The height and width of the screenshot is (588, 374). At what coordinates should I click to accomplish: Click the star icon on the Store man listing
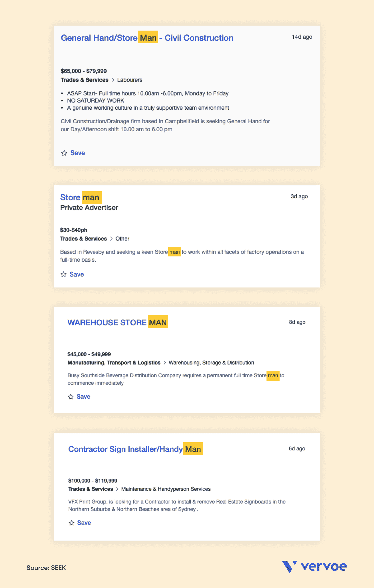[64, 274]
